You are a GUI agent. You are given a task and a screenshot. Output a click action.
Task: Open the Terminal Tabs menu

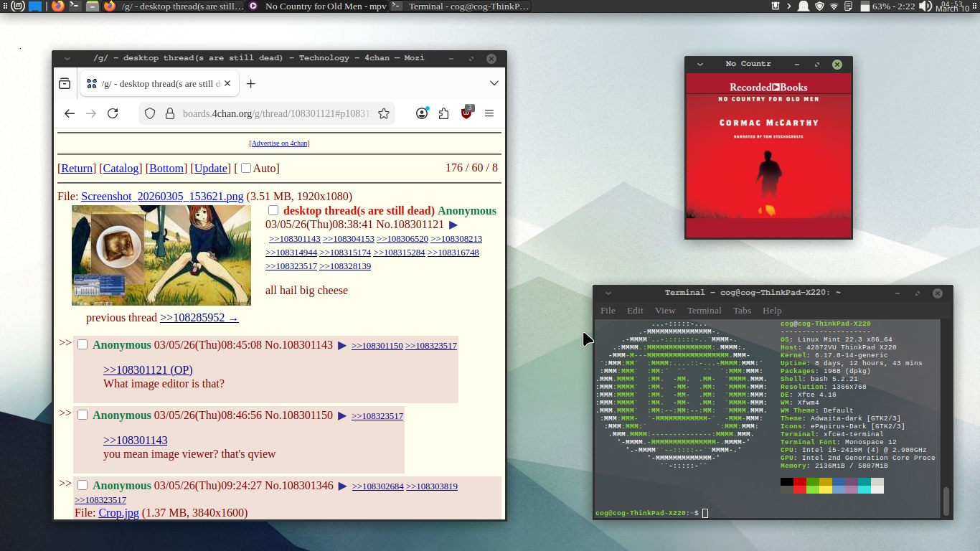point(742,311)
